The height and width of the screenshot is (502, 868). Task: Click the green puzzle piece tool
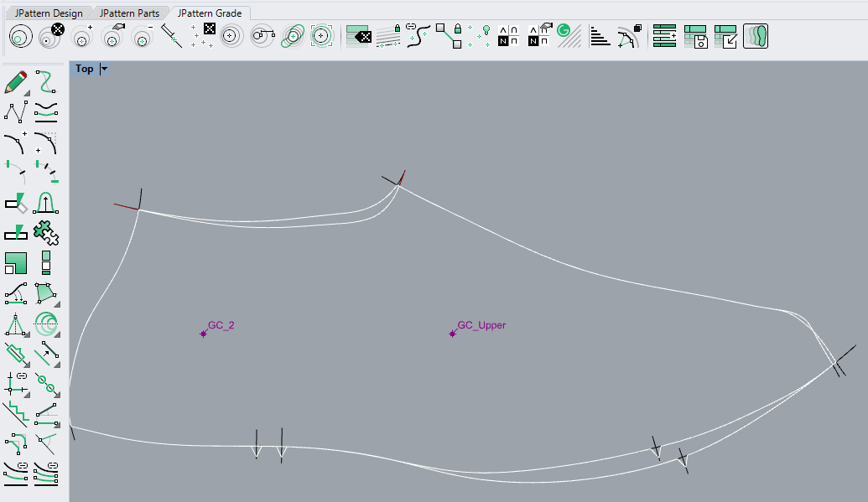coord(45,231)
